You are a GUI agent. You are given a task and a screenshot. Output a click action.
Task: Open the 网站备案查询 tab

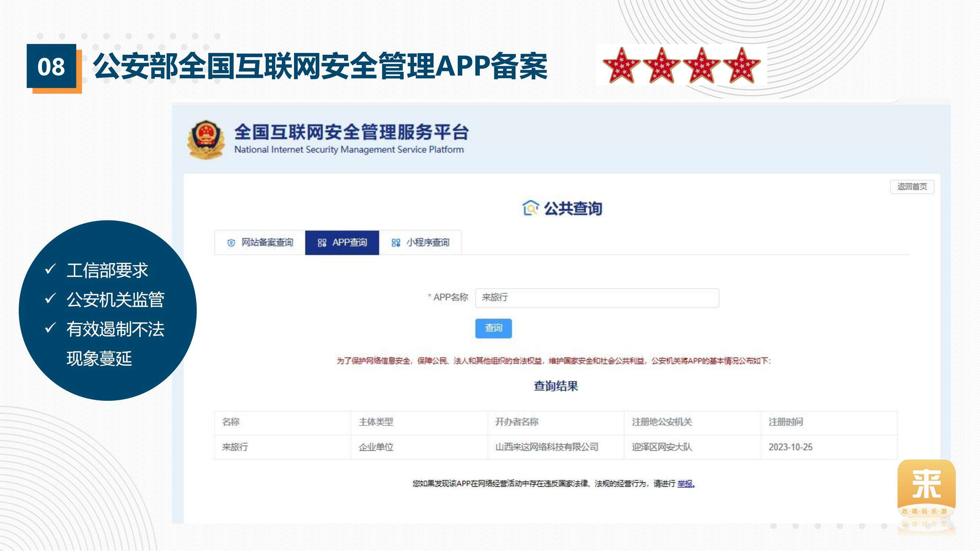click(260, 242)
